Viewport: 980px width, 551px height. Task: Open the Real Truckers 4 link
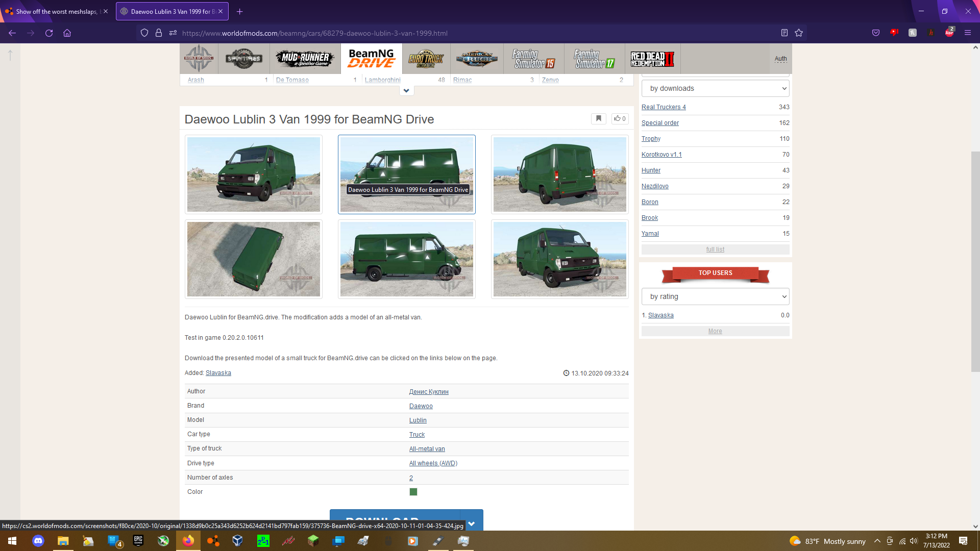click(x=664, y=107)
